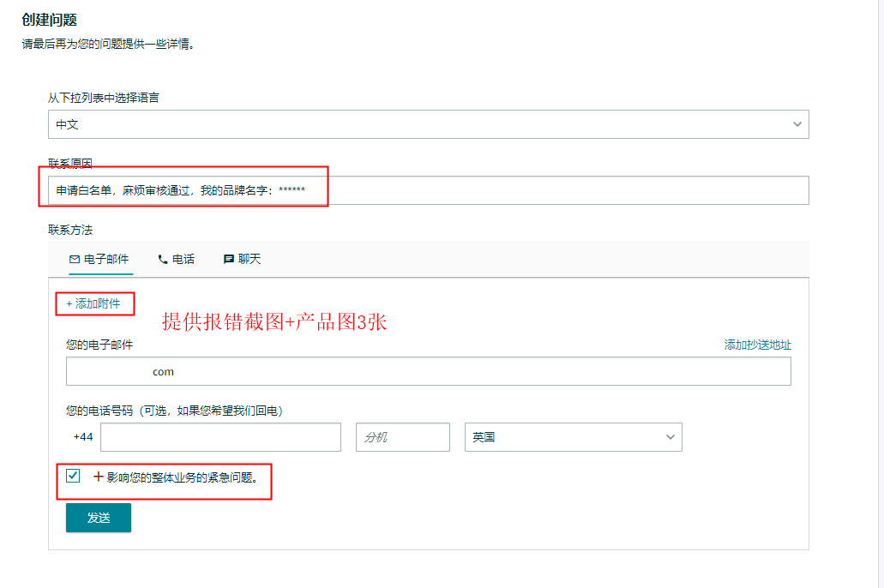Open the country dropdown showing 英国
This screenshot has height=588, width=884.
coord(573,437)
